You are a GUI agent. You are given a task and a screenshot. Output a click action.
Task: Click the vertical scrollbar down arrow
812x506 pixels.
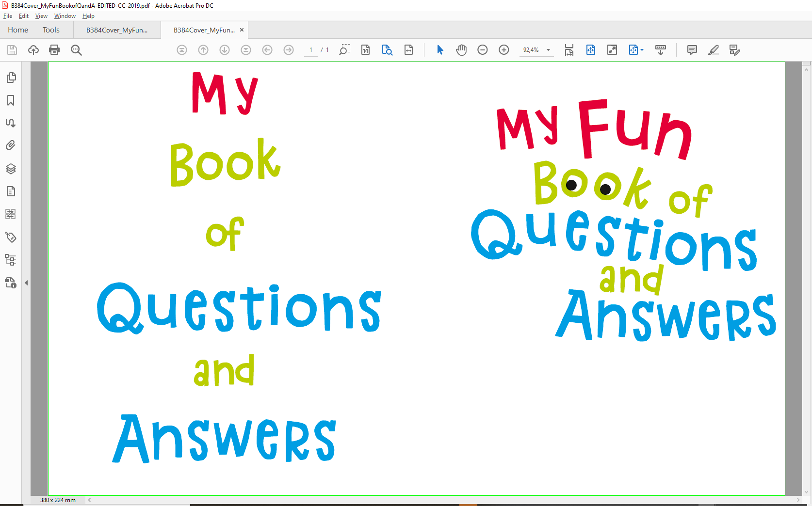click(x=807, y=491)
